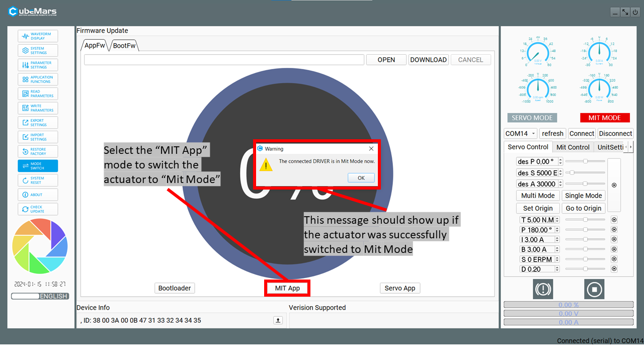644x362 pixels.
Task: Click Restore Factory in the sidebar
Action: click(x=38, y=151)
